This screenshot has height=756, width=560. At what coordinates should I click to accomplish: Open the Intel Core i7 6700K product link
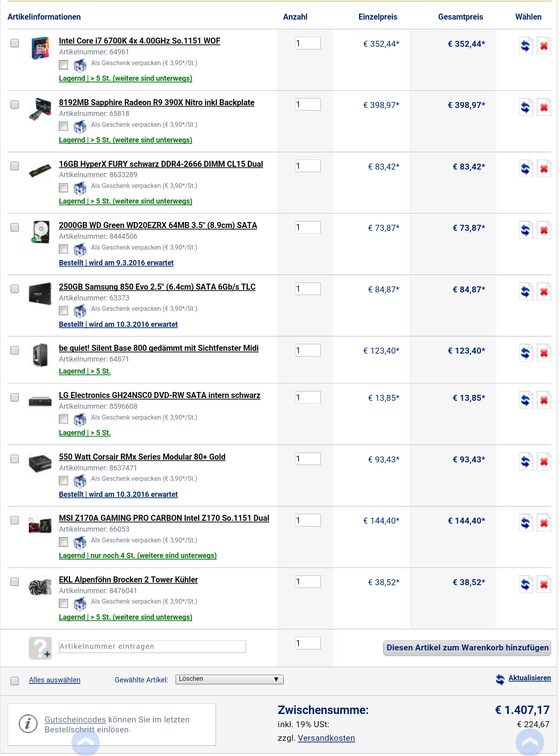pyautogui.click(x=139, y=41)
